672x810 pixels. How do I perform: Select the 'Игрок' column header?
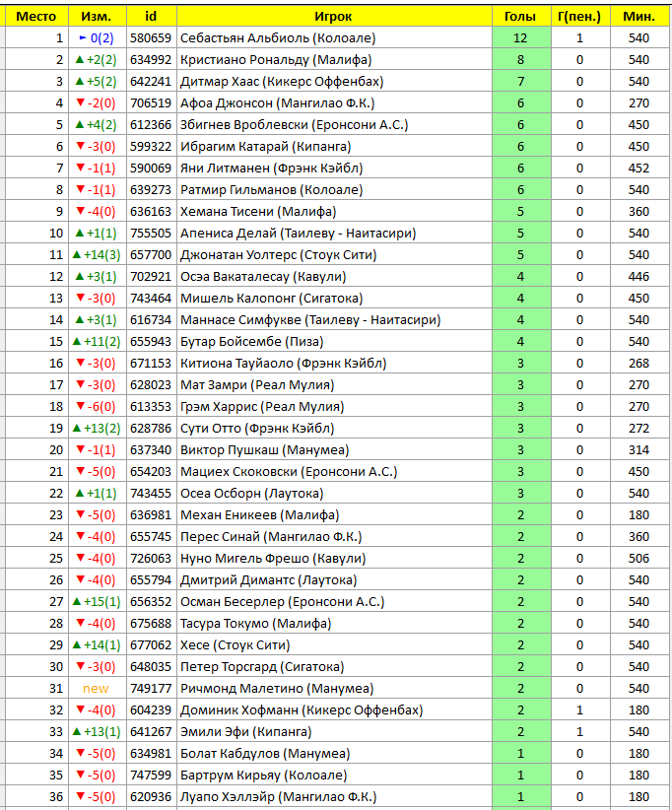[334, 17]
